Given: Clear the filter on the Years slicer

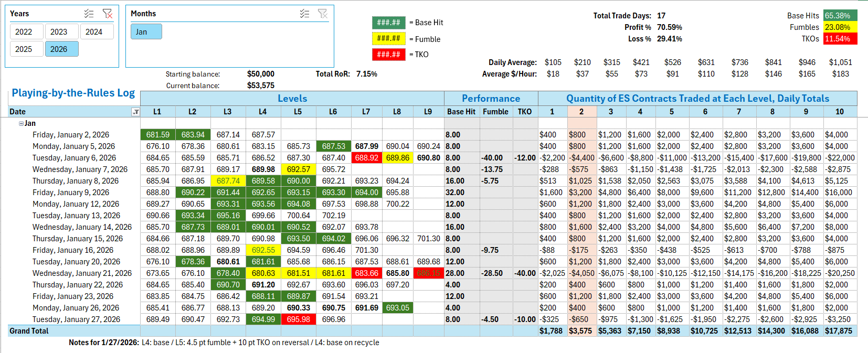Looking at the screenshot, I should pyautogui.click(x=108, y=14).
